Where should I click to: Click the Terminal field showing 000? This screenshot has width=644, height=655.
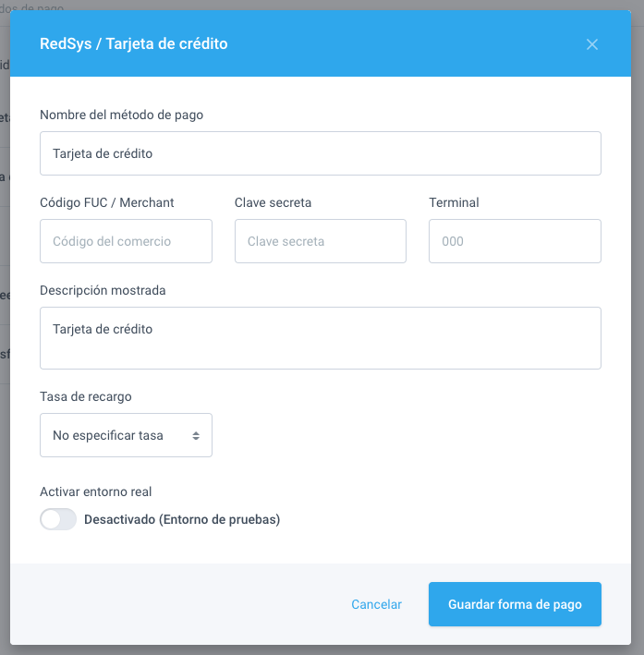(515, 241)
